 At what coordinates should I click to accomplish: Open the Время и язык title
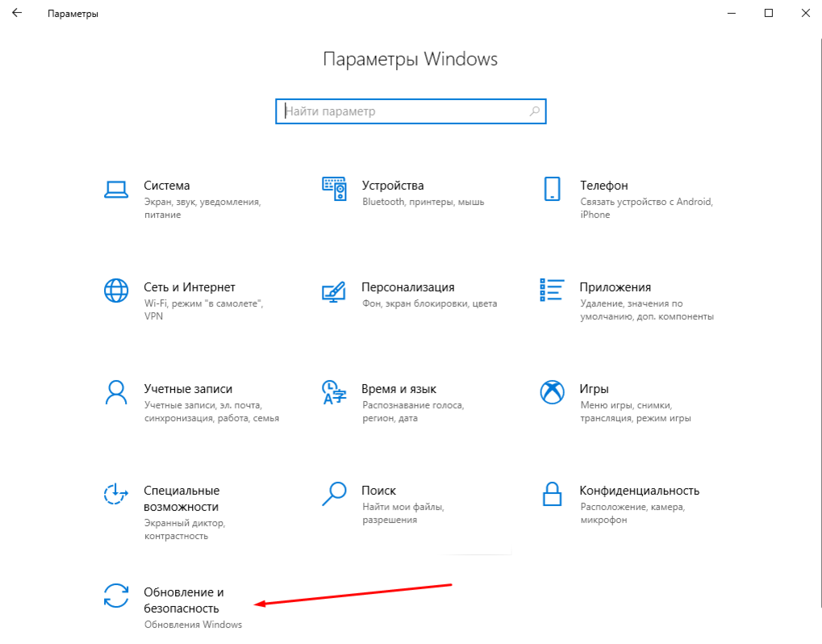(x=399, y=389)
